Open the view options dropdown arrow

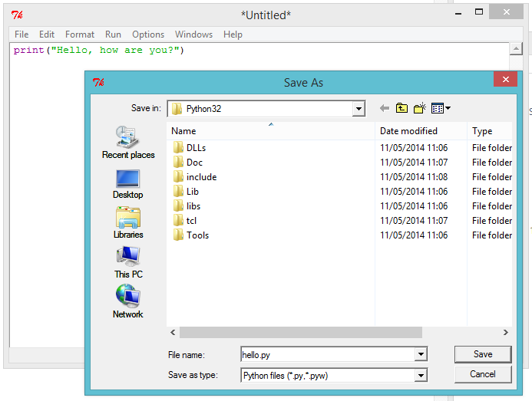click(x=448, y=108)
